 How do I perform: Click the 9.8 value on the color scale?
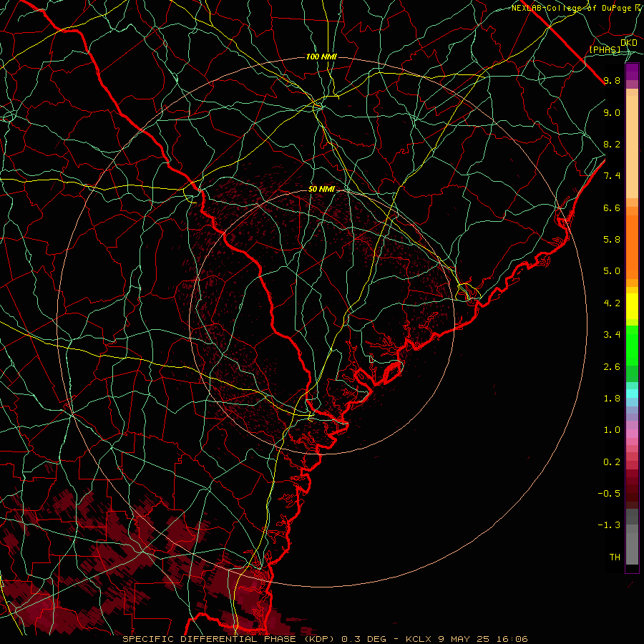[612, 80]
